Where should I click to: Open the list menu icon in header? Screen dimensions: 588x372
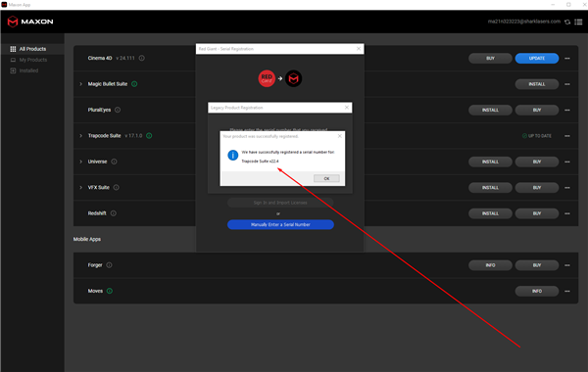[578, 22]
